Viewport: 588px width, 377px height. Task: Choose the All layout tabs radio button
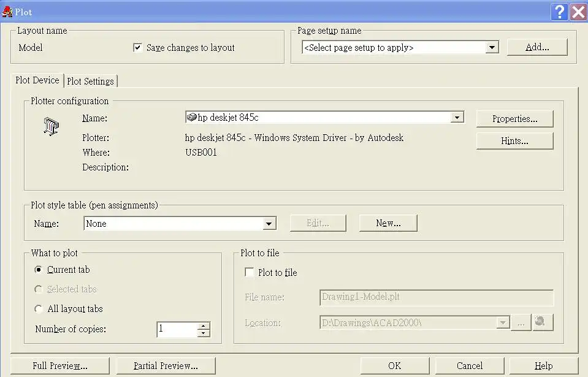(x=38, y=309)
